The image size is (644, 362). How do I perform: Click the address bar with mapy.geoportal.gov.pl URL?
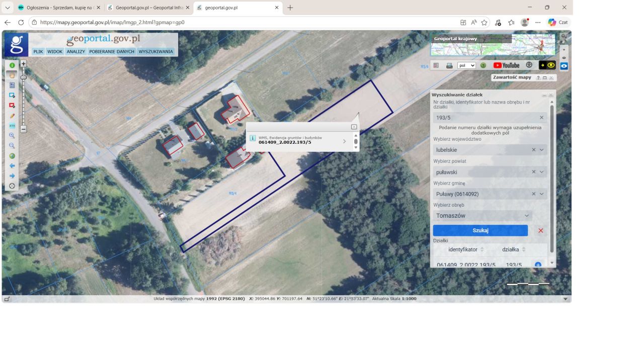click(242, 23)
